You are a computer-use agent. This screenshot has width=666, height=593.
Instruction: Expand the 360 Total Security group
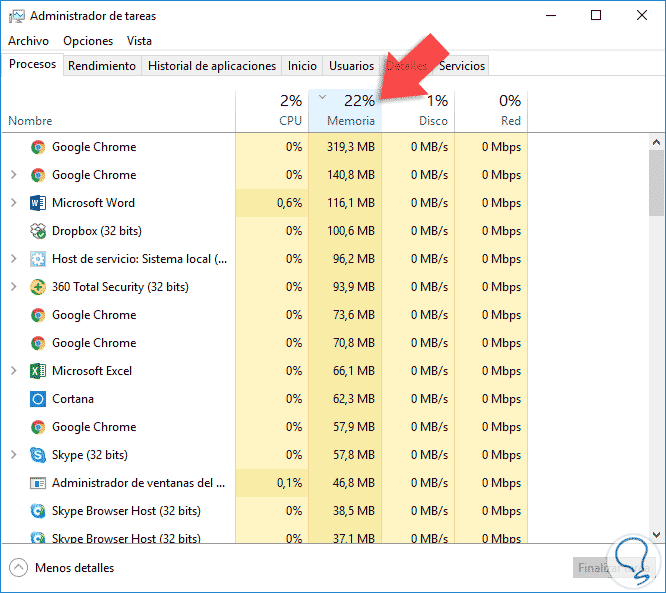13,287
